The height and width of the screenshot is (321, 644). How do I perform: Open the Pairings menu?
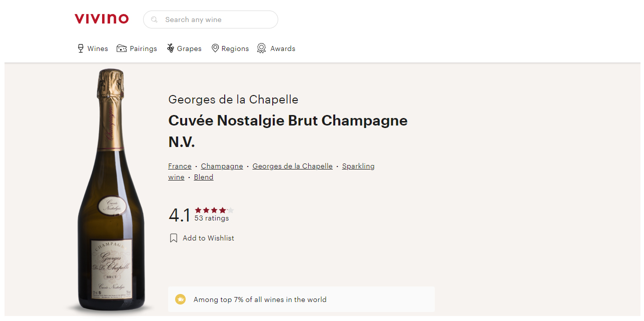(x=143, y=48)
